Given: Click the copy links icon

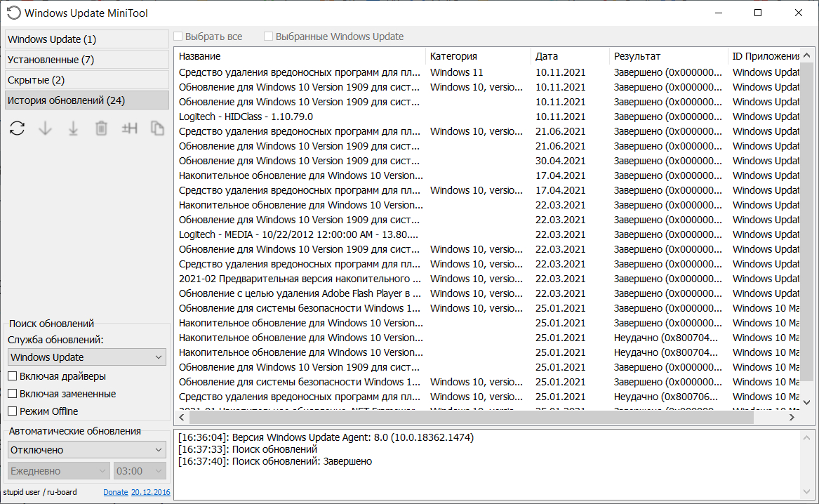Looking at the screenshot, I should (x=157, y=128).
